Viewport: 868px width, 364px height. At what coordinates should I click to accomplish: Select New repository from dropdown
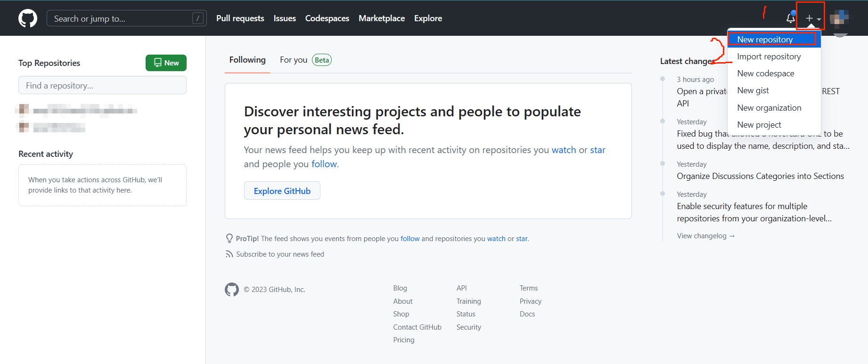[774, 40]
